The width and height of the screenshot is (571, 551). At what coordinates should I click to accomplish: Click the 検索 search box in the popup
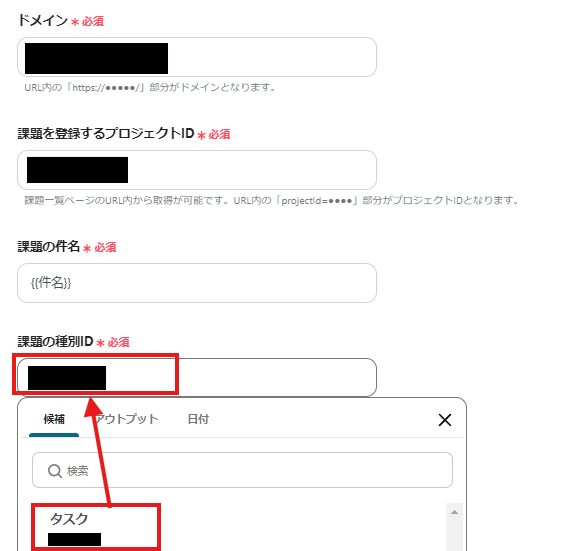pos(242,470)
